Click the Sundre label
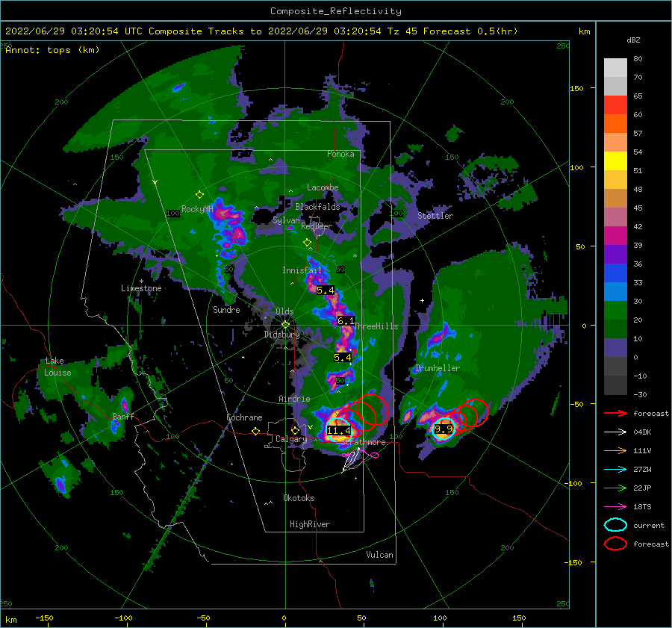 (226, 309)
